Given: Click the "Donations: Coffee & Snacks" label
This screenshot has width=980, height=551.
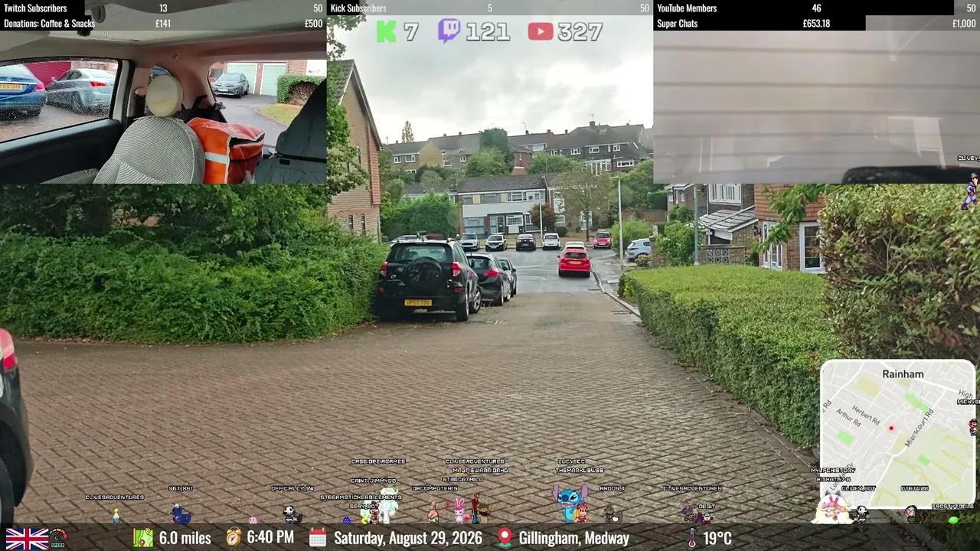Looking at the screenshot, I should (x=49, y=23).
